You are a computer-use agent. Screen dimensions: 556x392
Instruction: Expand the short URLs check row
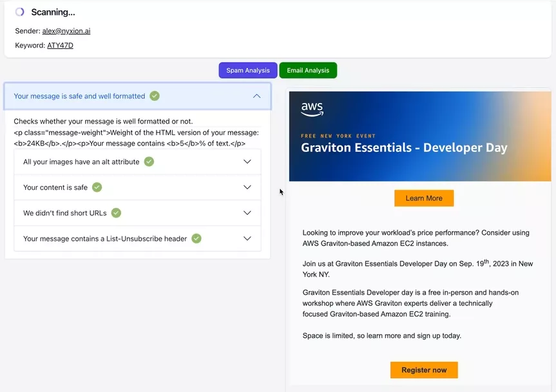click(x=247, y=212)
